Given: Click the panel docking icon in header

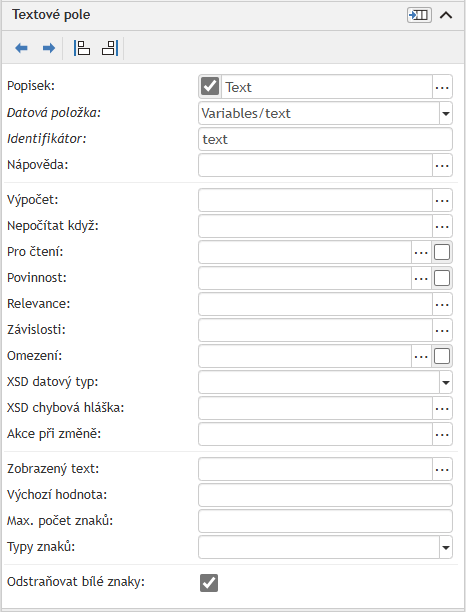Looking at the screenshot, I should (x=419, y=15).
